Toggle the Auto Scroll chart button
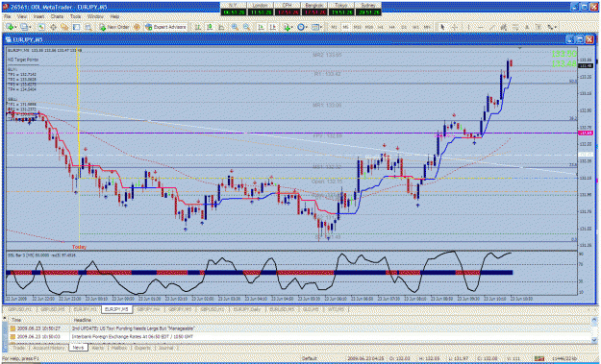Image resolution: width=601 pixels, height=364 pixels. [x=261, y=27]
